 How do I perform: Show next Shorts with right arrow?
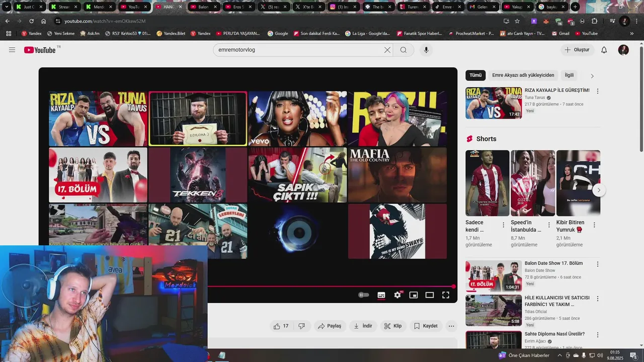click(599, 190)
